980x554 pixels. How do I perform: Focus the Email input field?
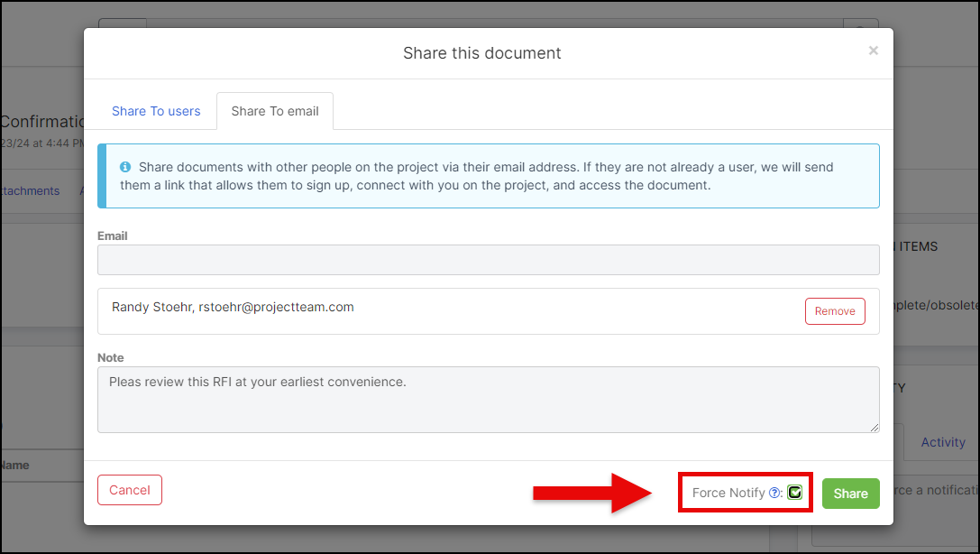(x=488, y=260)
